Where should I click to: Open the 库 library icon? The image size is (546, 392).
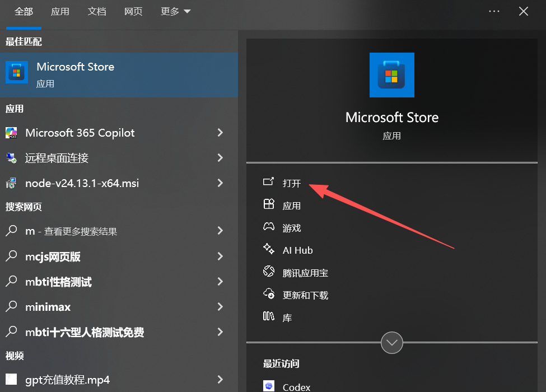[268, 316]
